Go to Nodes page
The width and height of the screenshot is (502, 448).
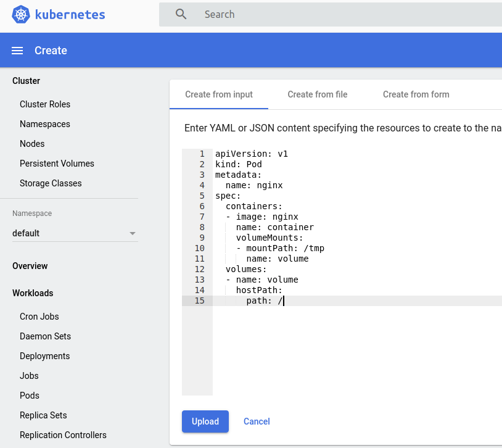point(32,144)
